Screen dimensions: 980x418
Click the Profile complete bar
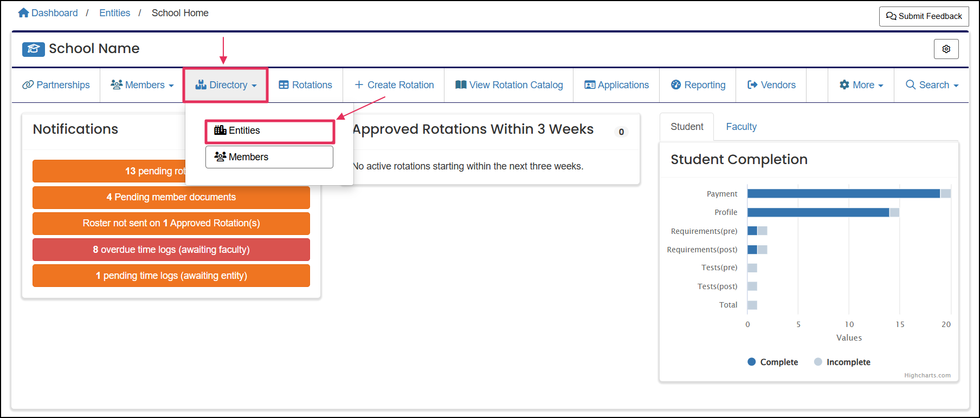coord(818,212)
